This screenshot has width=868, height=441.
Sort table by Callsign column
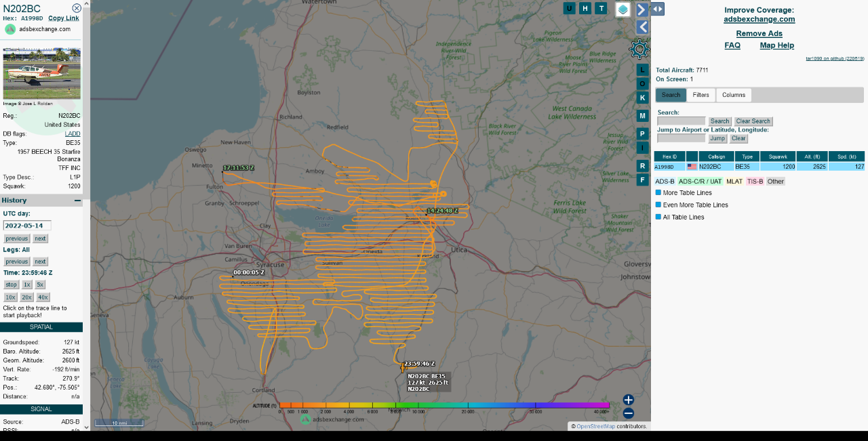(x=717, y=156)
